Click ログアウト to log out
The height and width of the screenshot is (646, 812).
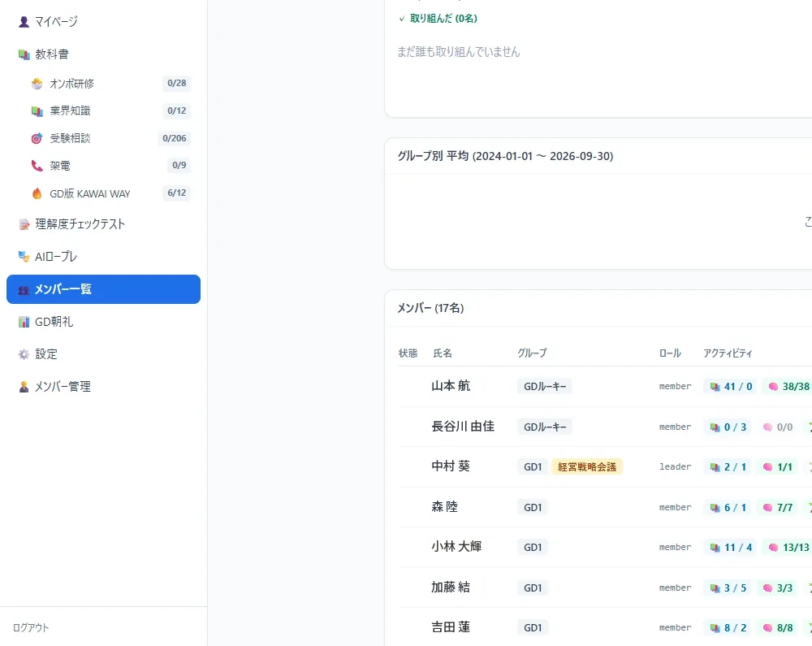click(x=31, y=627)
